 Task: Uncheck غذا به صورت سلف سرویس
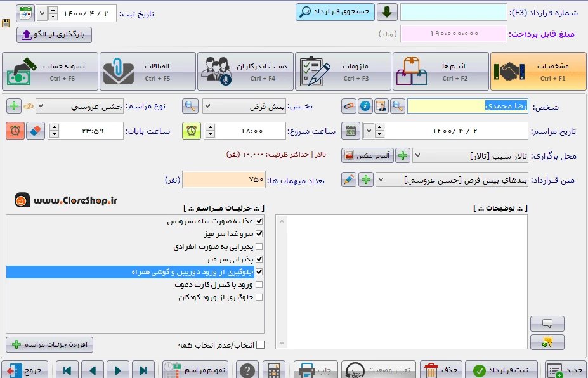pyautogui.click(x=259, y=221)
